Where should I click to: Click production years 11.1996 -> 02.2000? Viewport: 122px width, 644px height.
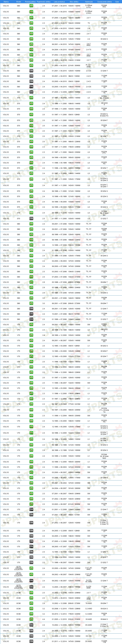[x=59, y=557]
